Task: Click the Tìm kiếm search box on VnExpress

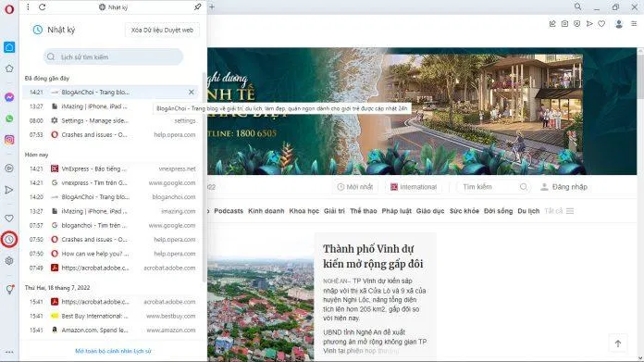Action: [x=494, y=187]
